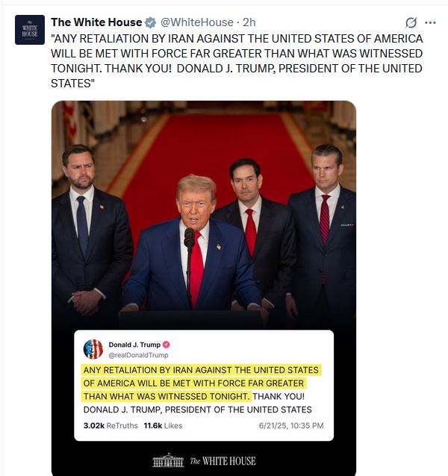Click the Grok explain-post icon
Screen dimensions: 448x476
click(411, 22)
